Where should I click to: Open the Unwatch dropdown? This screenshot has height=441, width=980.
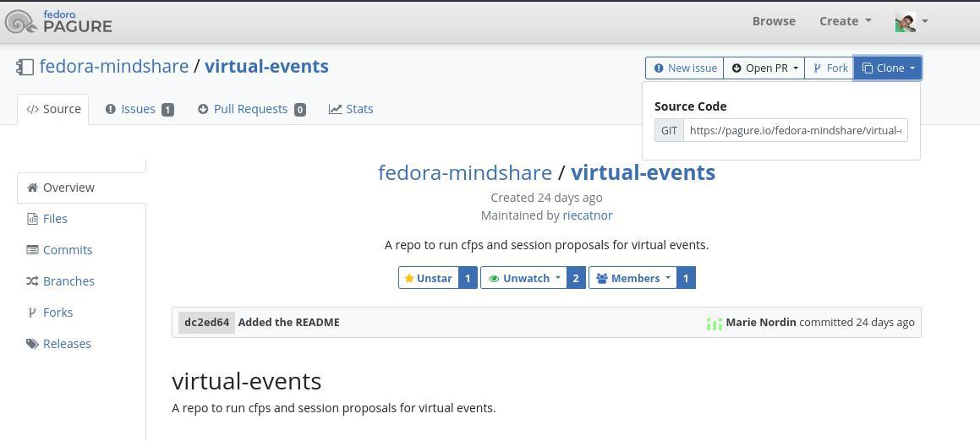pyautogui.click(x=523, y=278)
